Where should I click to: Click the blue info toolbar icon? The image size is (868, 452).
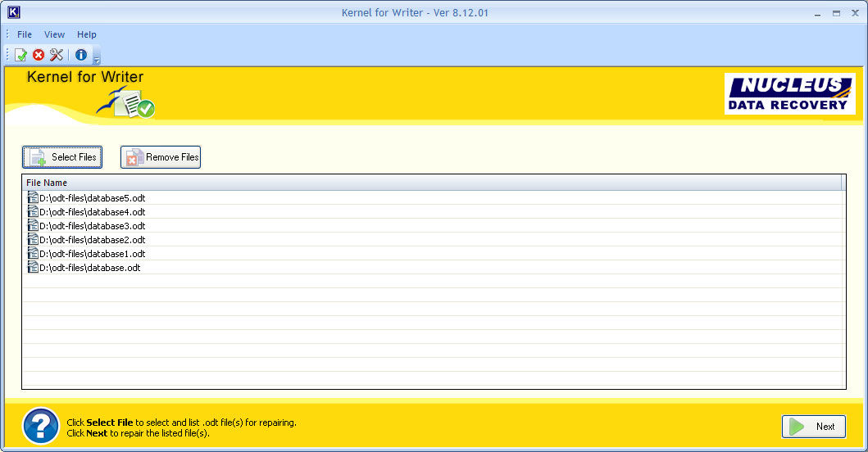(x=81, y=55)
